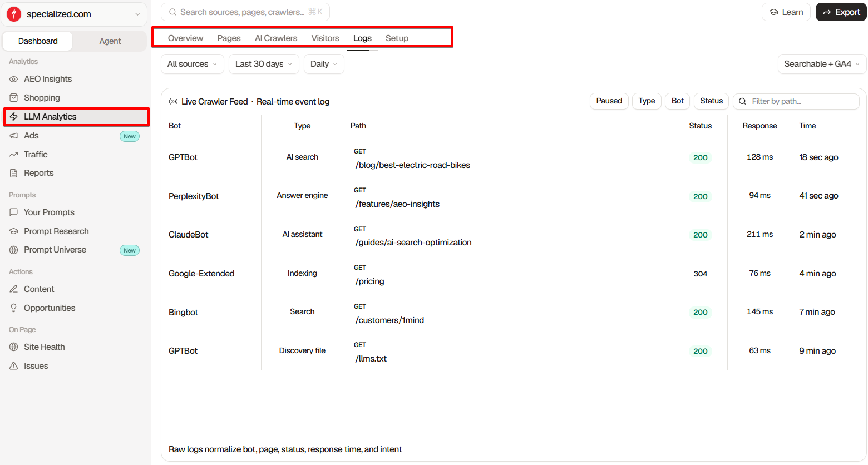This screenshot has width=868, height=465.
Task: Open the All sources dropdown
Action: pyautogui.click(x=193, y=64)
